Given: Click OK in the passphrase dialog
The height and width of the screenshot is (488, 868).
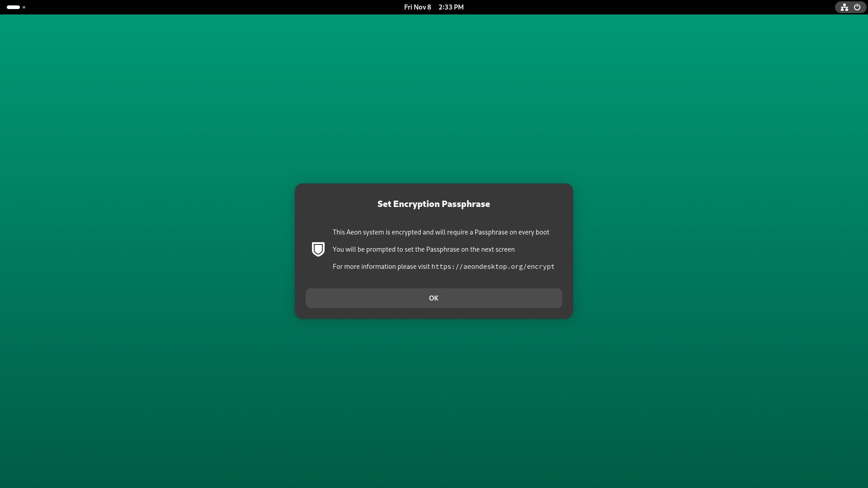Looking at the screenshot, I should coord(434,298).
